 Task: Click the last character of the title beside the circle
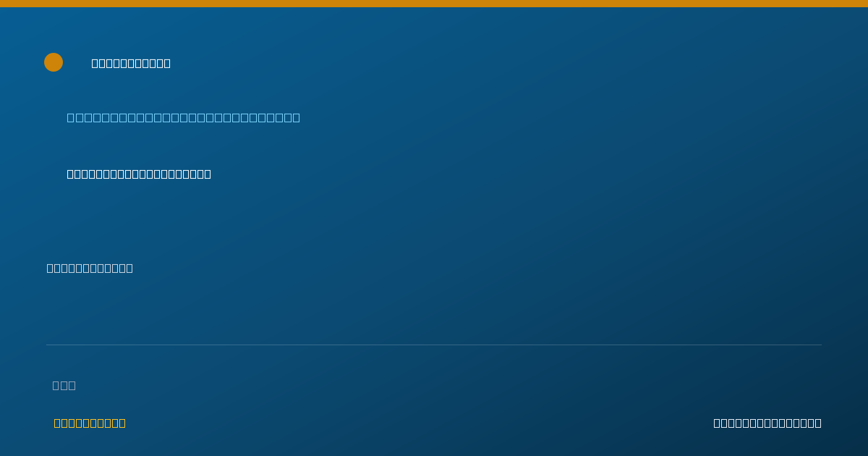(167, 63)
